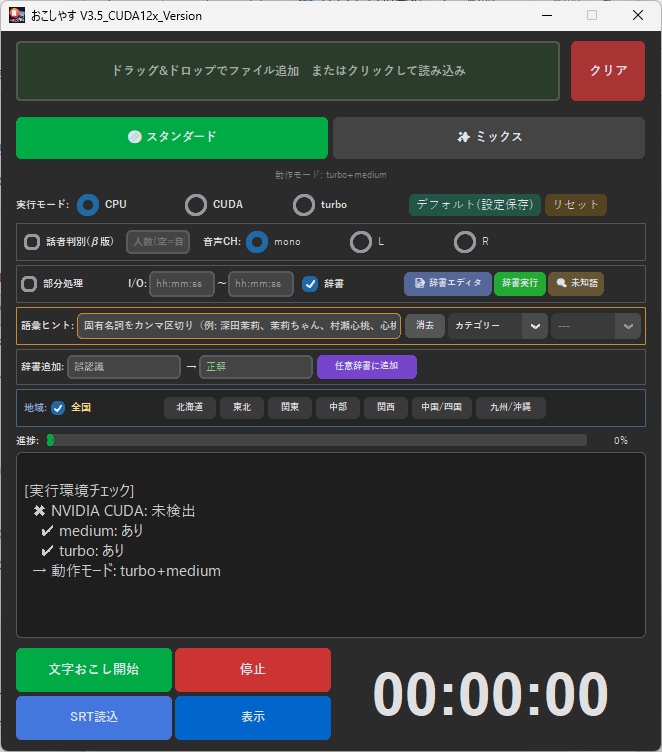
Task: Start transcription with 文字おこし開始
Action: [94, 670]
